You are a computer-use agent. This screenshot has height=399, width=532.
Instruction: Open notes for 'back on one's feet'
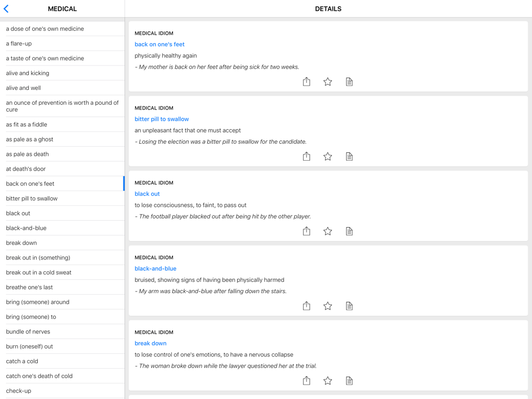click(349, 82)
